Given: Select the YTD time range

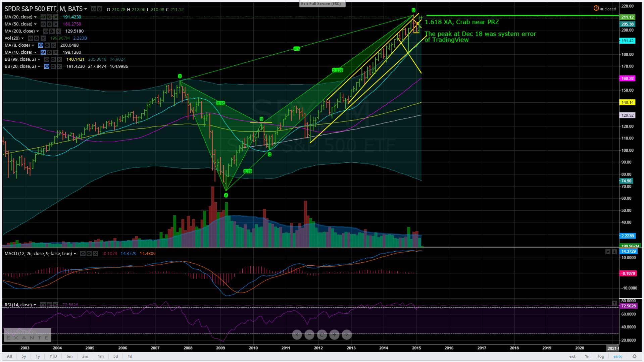Looking at the screenshot, I should point(53,356).
